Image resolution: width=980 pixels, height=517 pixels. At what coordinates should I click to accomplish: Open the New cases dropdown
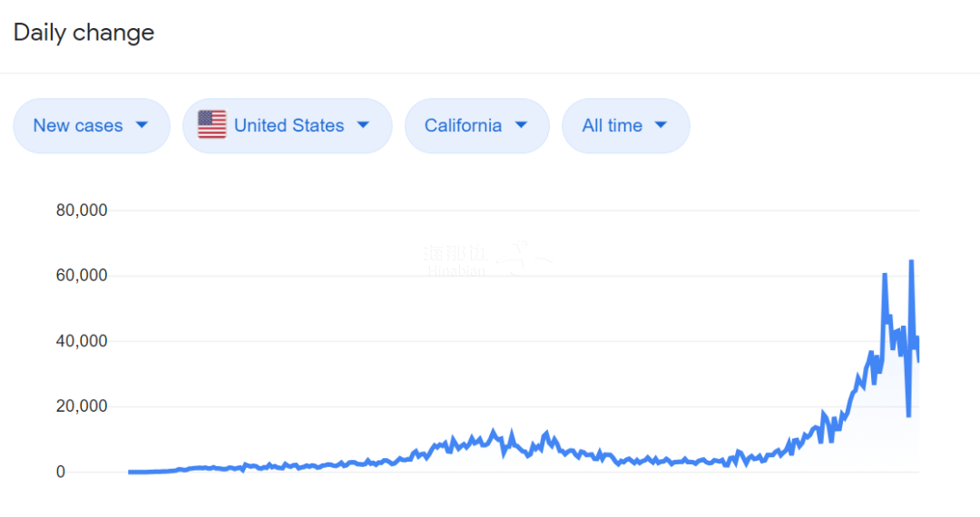tap(92, 125)
